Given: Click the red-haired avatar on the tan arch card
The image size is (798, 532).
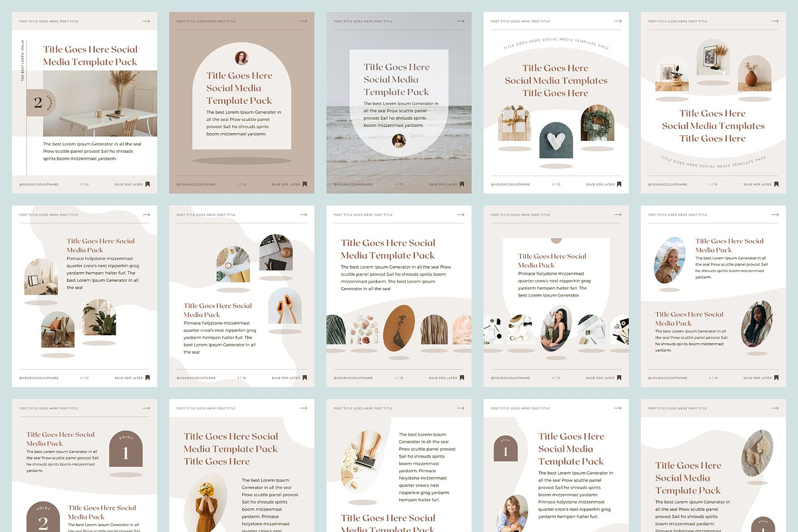Looking at the screenshot, I should tap(241, 58).
